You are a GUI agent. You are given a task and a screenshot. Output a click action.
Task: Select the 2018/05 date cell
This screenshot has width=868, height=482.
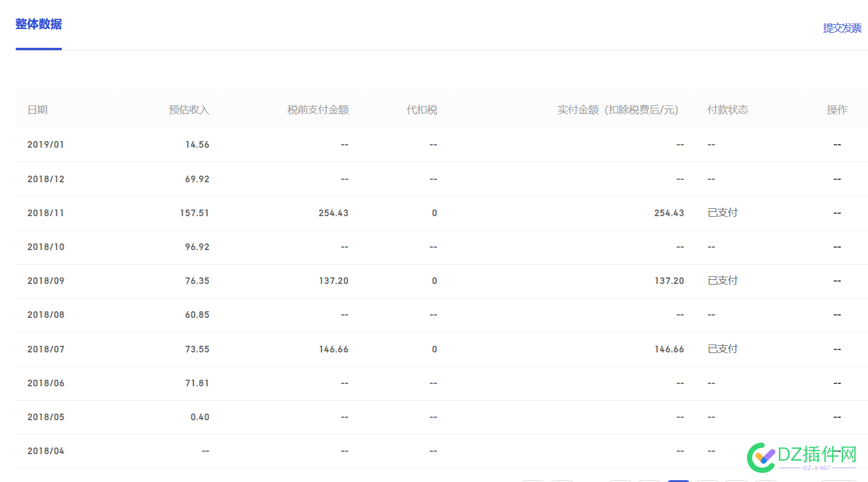45,417
